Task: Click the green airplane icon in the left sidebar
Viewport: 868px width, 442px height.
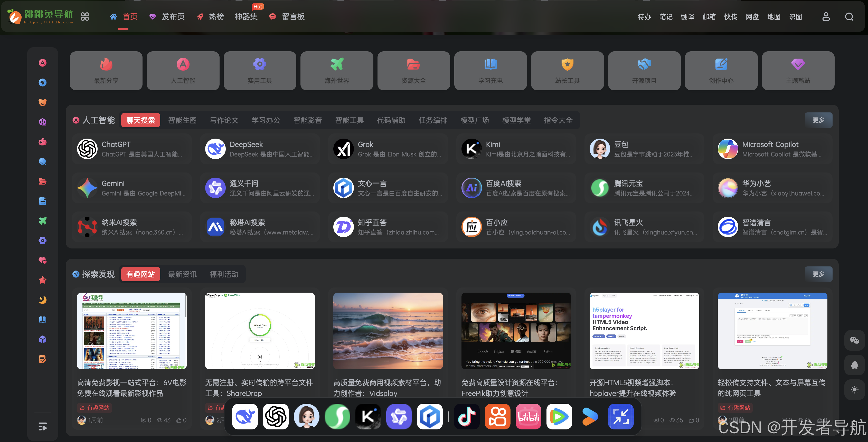Action: 42,221
